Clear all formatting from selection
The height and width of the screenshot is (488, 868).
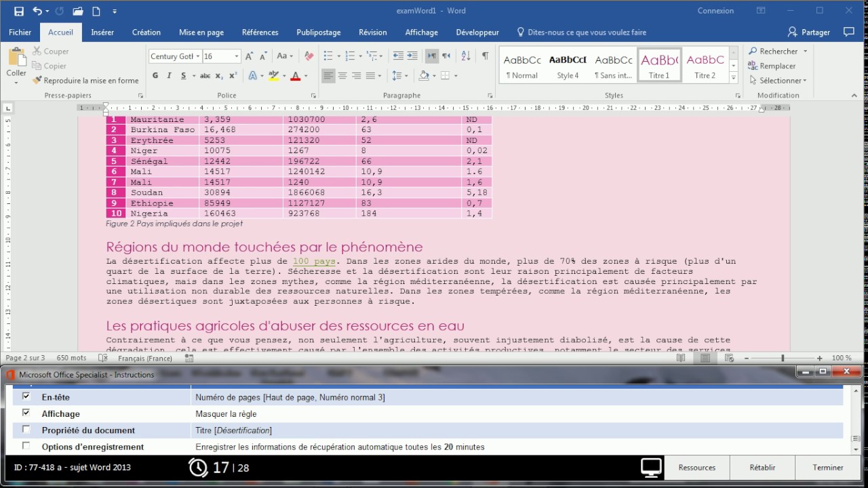coord(309,56)
